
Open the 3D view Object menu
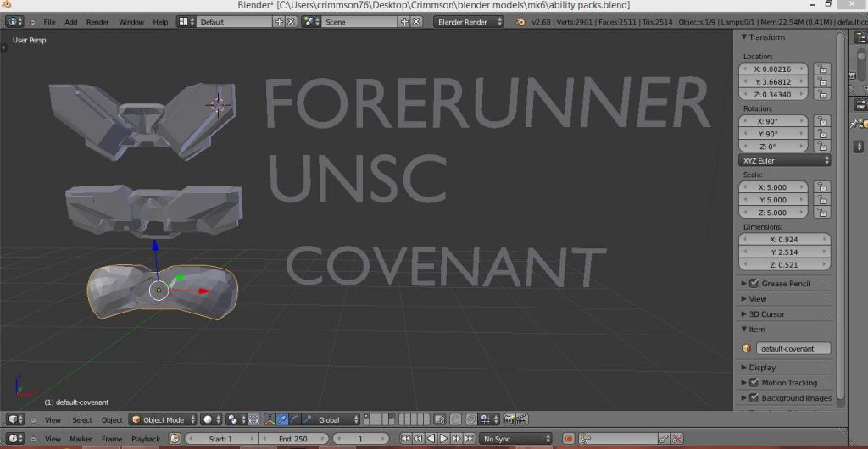click(112, 419)
